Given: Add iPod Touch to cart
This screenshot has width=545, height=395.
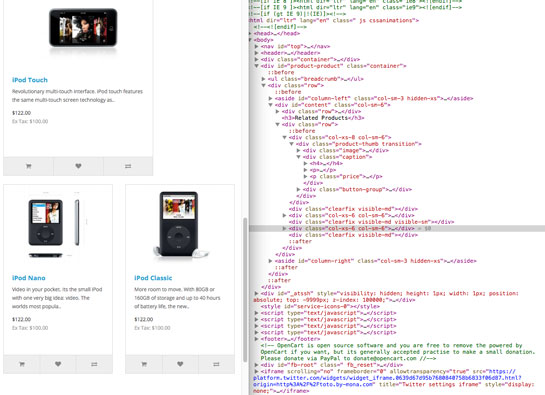Looking at the screenshot, I should pyautogui.click(x=29, y=166).
